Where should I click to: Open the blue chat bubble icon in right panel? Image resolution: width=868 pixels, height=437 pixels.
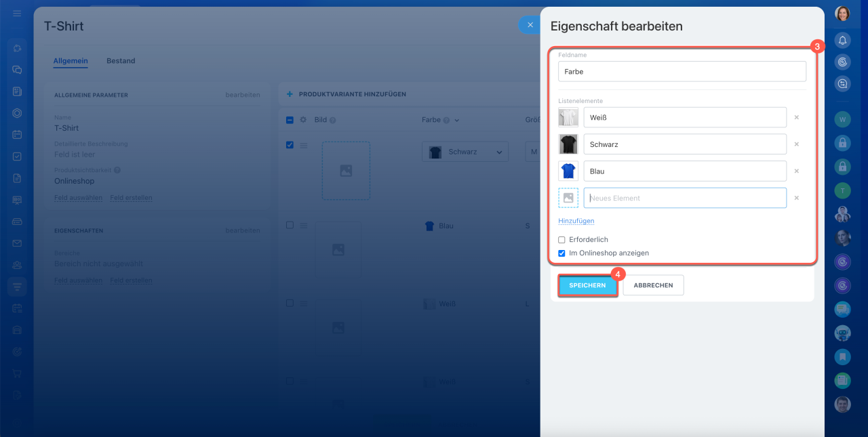(842, 309)
